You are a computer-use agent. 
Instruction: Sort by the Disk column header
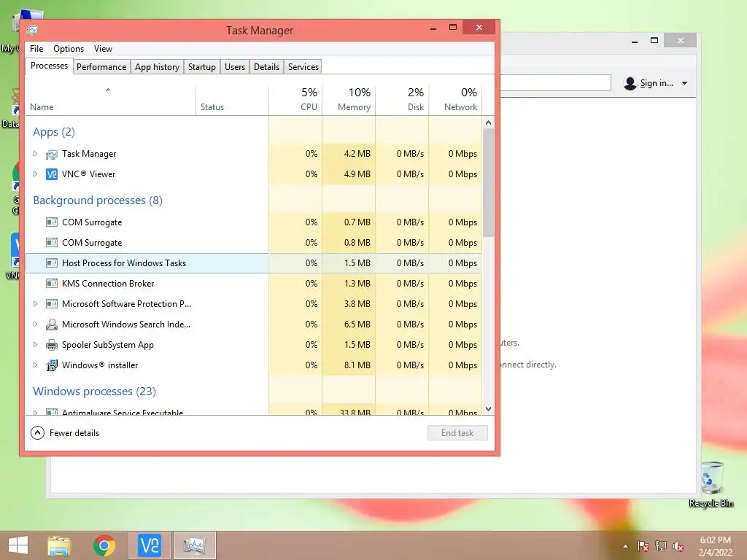402,101
